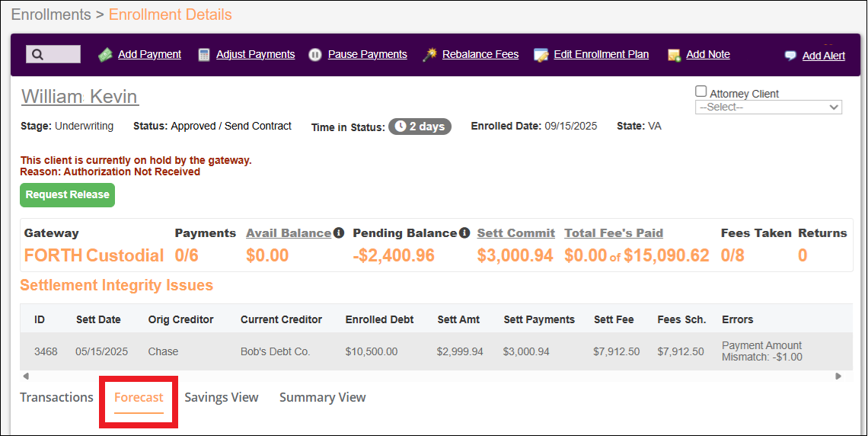This screenshot has width=868, height=436.
Task: Click the Pending Balance value -$2,400.96
Action: coord(394,255)
